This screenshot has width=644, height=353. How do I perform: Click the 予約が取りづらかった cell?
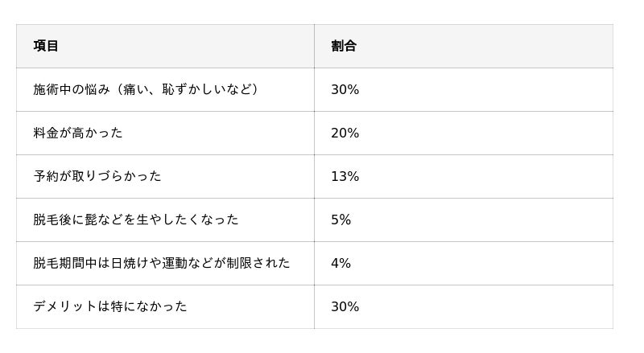(97, 176)
